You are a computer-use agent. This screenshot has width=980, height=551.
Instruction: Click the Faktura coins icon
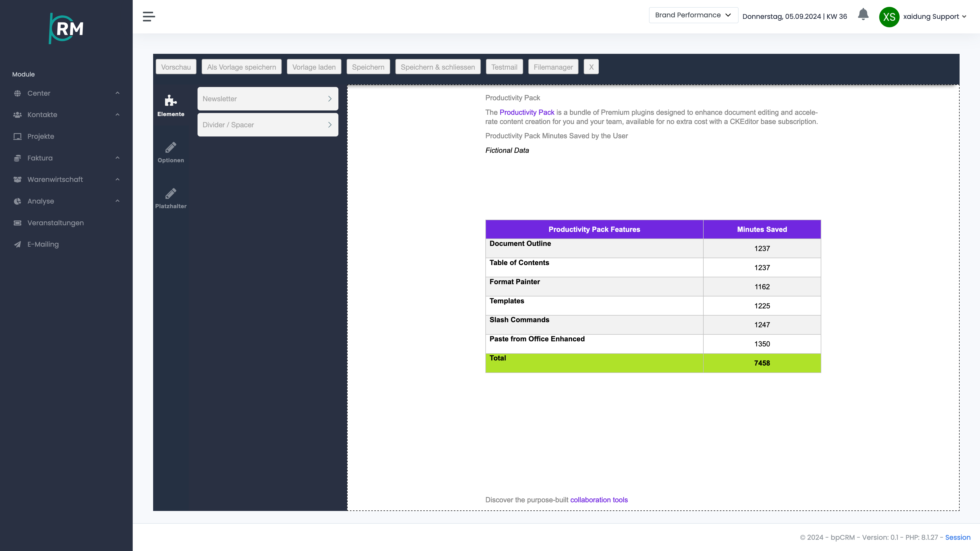[x=18, y=158]
